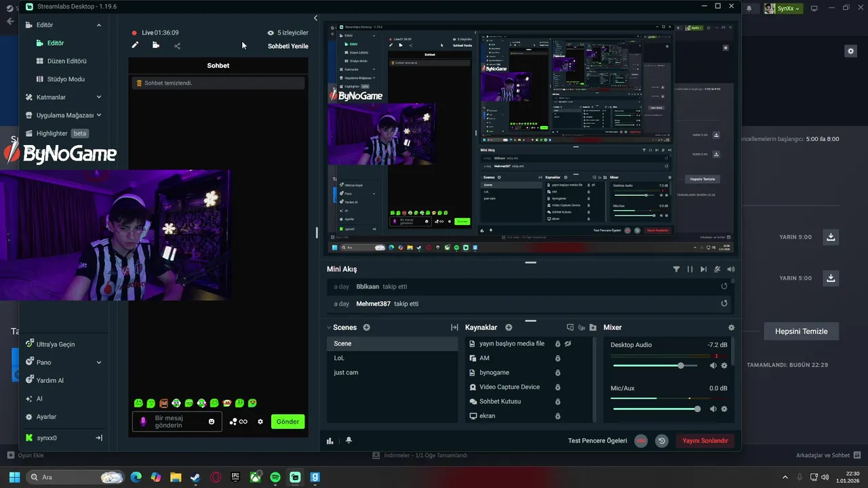Open Mixer advanced settings gear
The image size is (868, 488).
pos(731,327)
